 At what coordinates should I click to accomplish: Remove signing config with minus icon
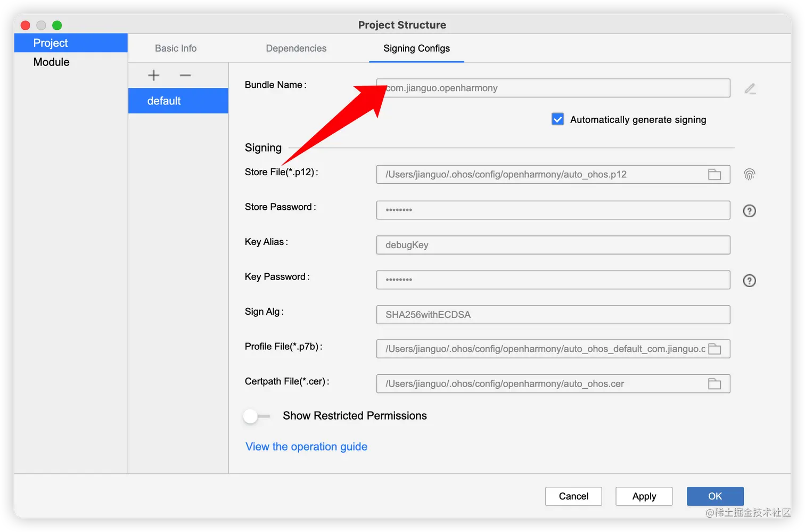coord(185,76)
